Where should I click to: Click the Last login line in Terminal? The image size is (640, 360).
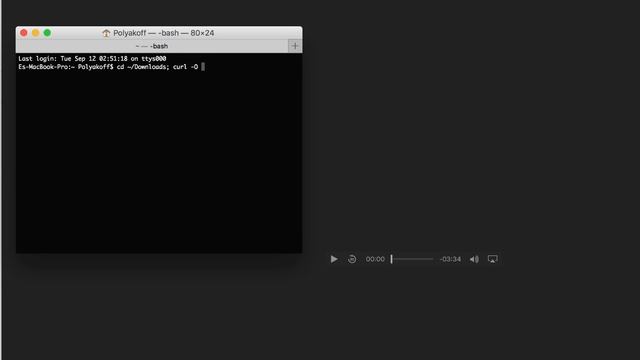coord(92,59)
